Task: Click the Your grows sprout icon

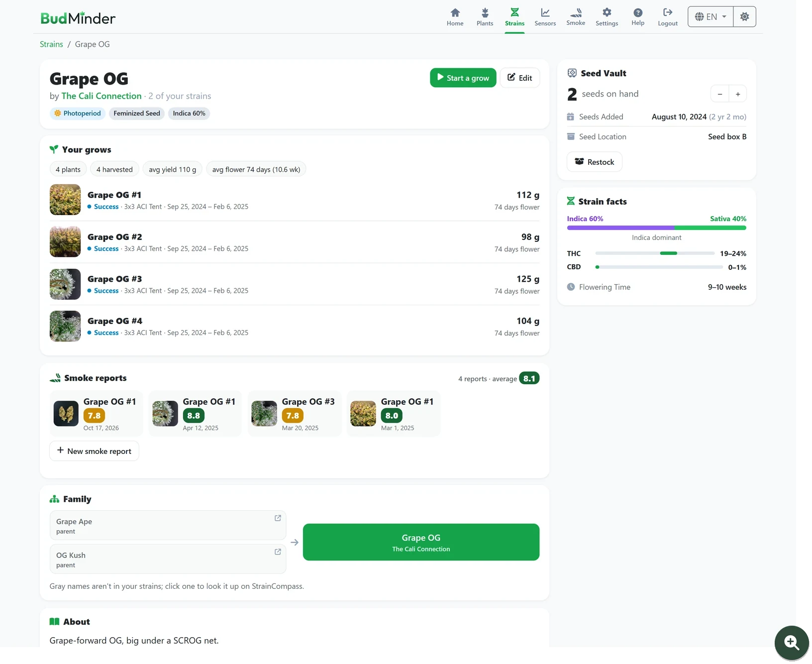Action: click(x=54, y=149)
